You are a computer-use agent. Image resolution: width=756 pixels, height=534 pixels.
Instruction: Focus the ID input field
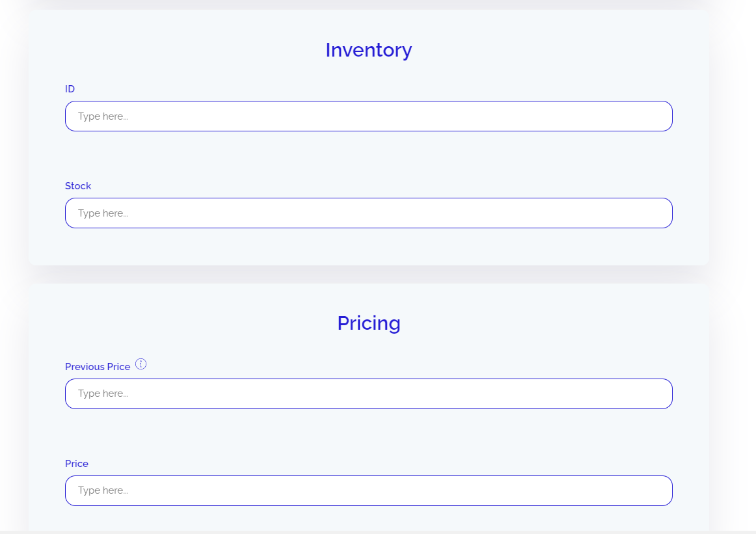[368, 116]
